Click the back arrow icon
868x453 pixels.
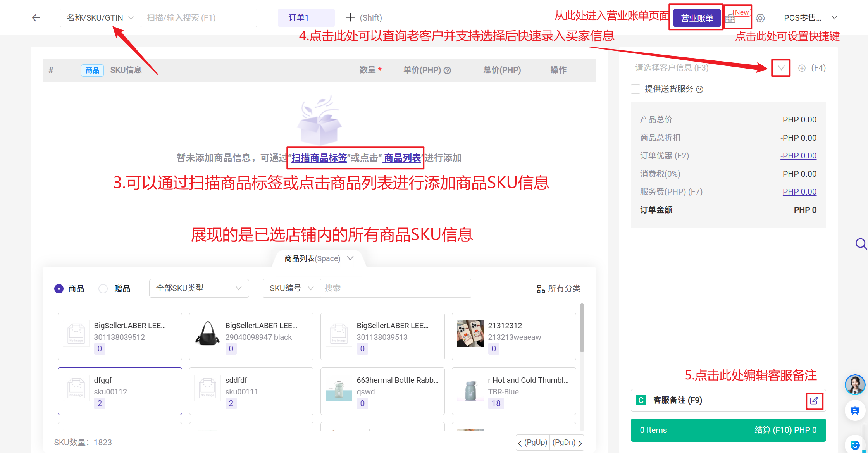click(x=36, y=18)
